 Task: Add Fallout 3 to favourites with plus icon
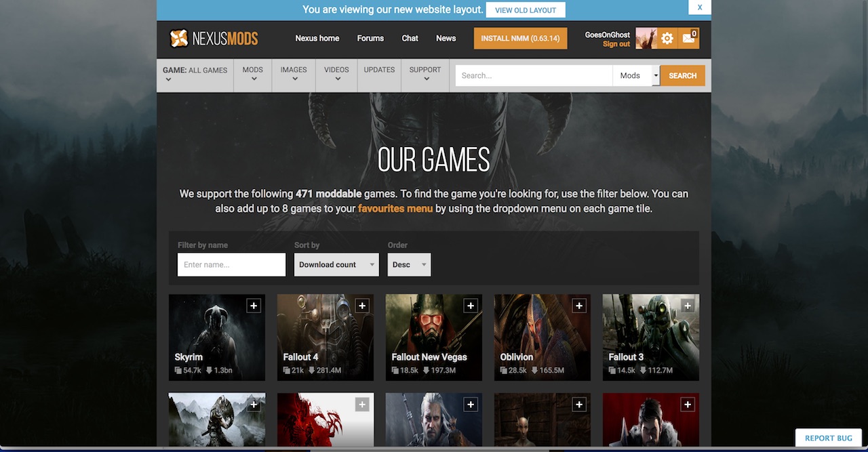(688, 306)
